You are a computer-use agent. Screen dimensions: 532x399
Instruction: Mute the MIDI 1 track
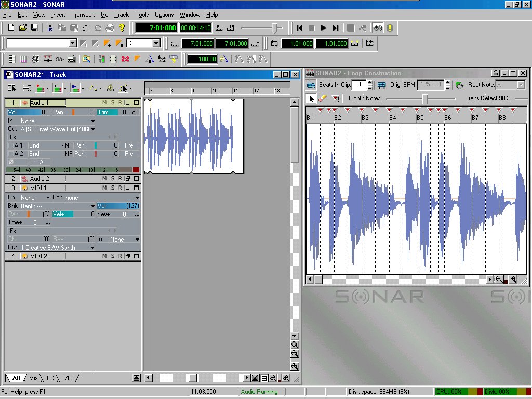pos(104,188)
